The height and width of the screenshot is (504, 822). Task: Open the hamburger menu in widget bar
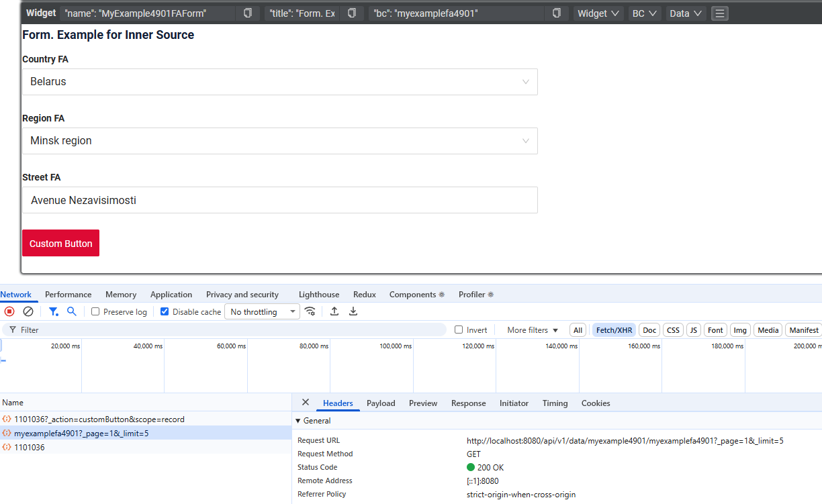coord(719,13)
